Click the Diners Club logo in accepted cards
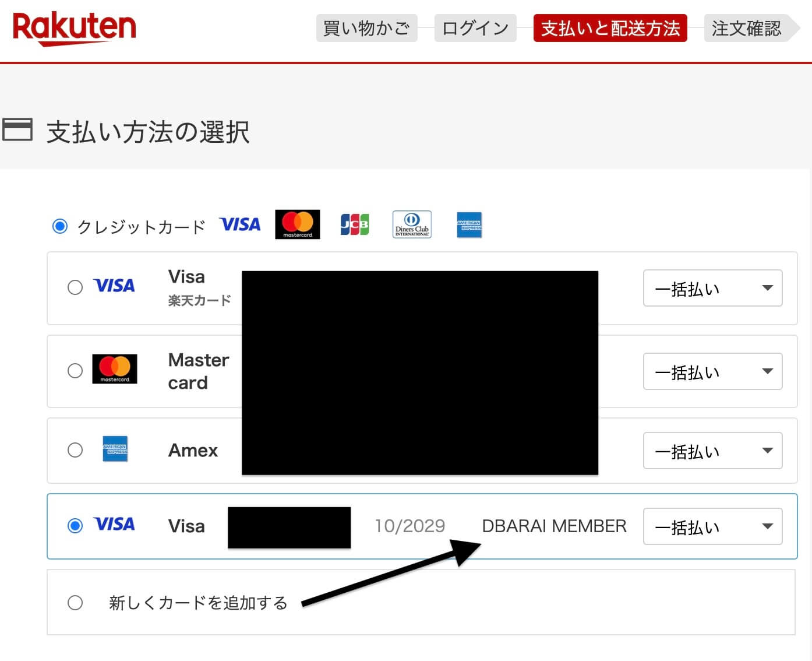 tap(412, 224)
